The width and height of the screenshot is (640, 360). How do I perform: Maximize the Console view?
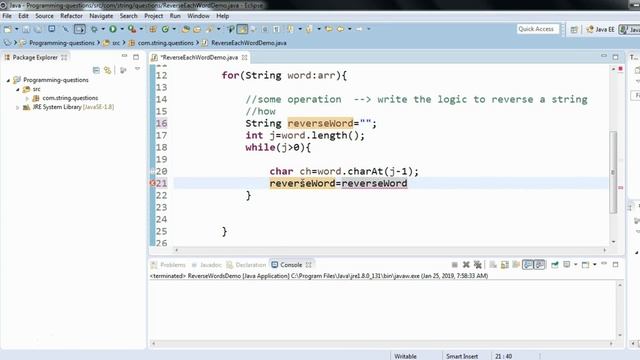pyautogui.click(x=616, y=264)
